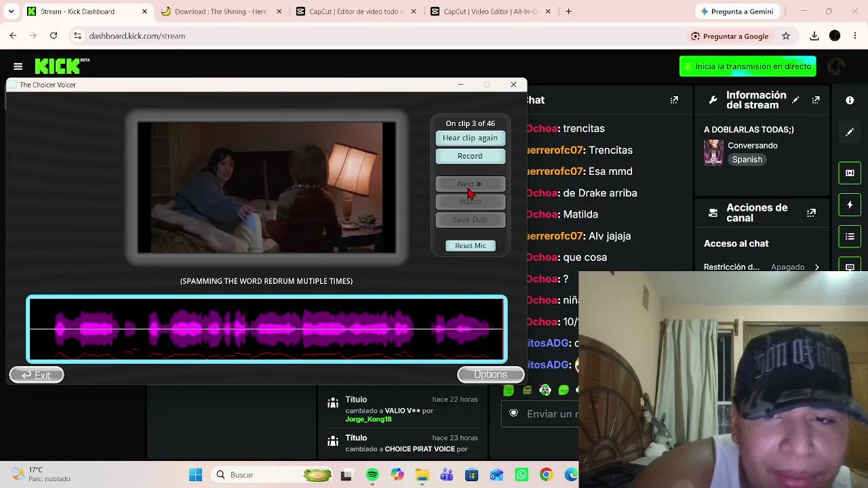Click the Next button in The Choicer Voicer
Screen dimensions: 868x488
[470, 184]
